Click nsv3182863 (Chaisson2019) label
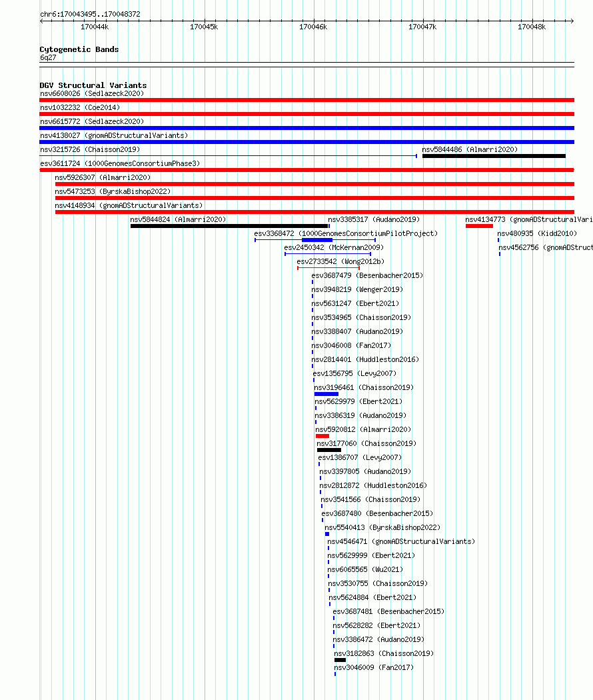This screenshot has height=700, width=593. pos(384,653)
